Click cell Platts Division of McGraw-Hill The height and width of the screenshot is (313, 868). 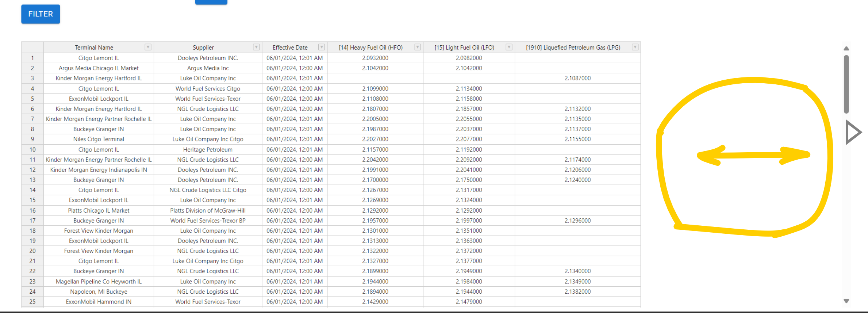[x=208, y=210]
